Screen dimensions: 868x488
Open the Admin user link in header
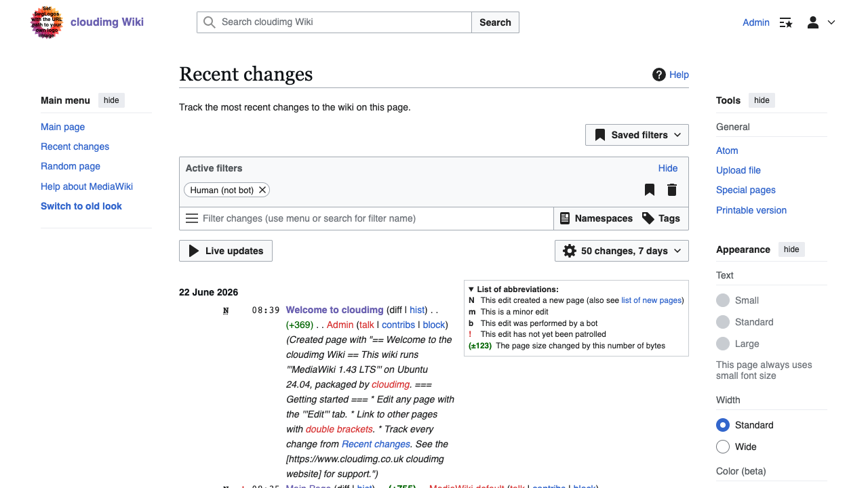(x=756, y=22)
